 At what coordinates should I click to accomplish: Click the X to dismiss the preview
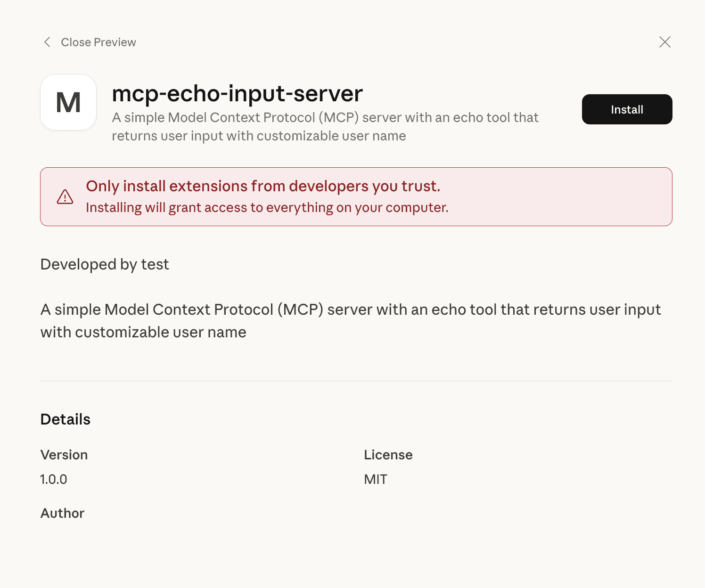tap(664, 42)
